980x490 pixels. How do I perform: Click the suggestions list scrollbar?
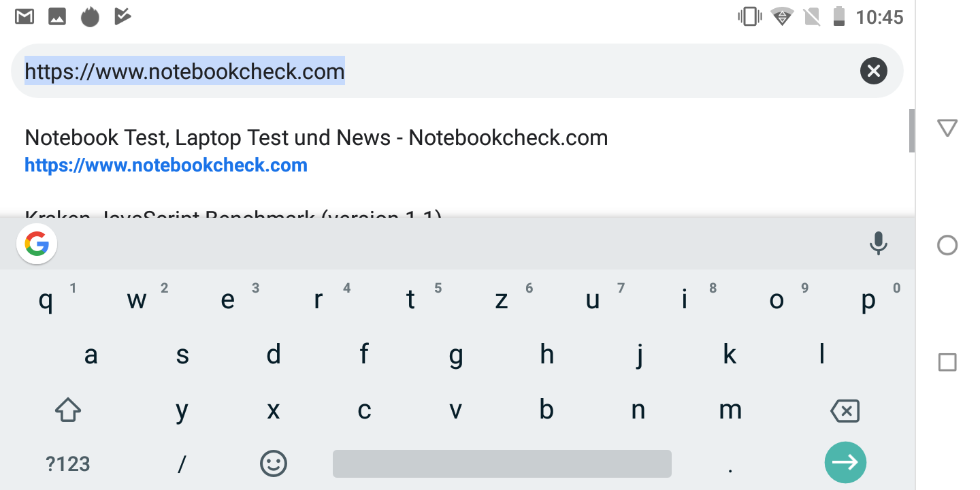pos(912,130)
